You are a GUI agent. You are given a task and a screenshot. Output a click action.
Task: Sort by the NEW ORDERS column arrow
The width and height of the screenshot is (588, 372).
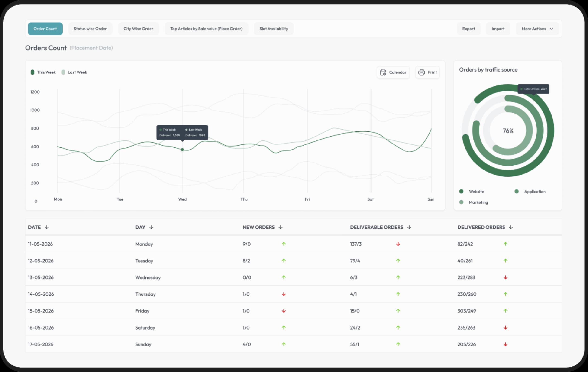coord(280,227)
